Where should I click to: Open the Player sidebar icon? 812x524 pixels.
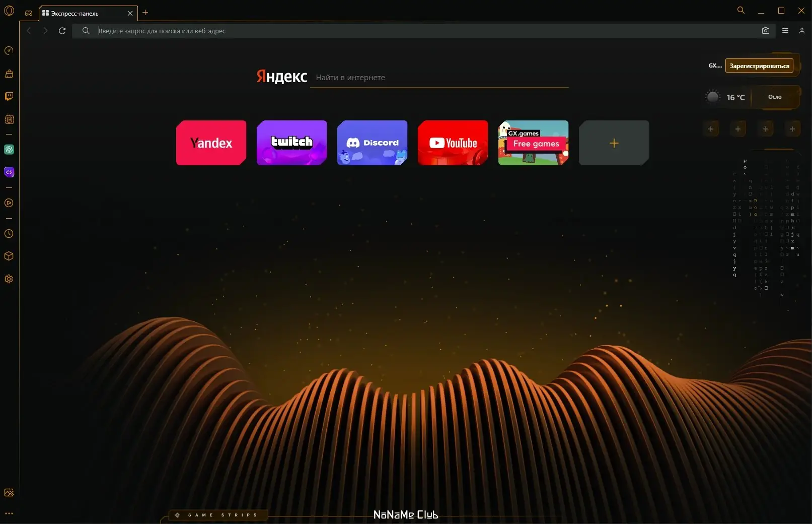click(9, 203)
